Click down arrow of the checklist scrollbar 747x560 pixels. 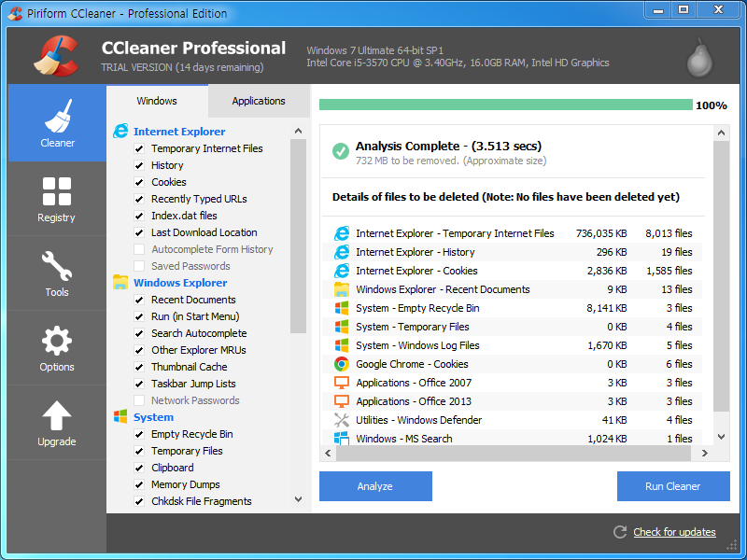298,499
